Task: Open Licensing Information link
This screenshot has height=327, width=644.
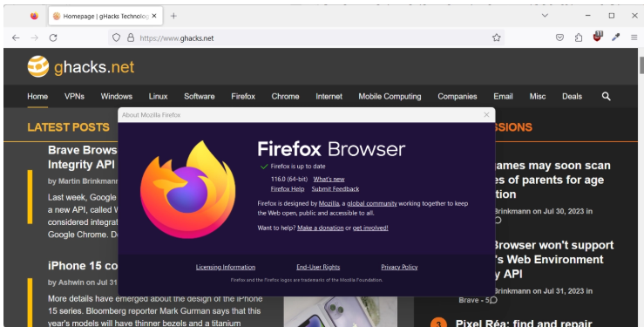Action: [226, 267]
